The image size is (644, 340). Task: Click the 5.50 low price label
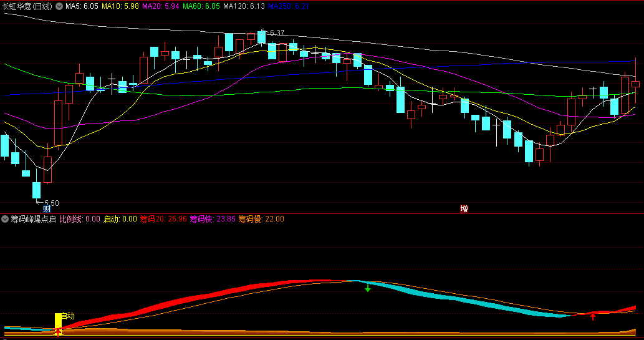pos(51,203)
